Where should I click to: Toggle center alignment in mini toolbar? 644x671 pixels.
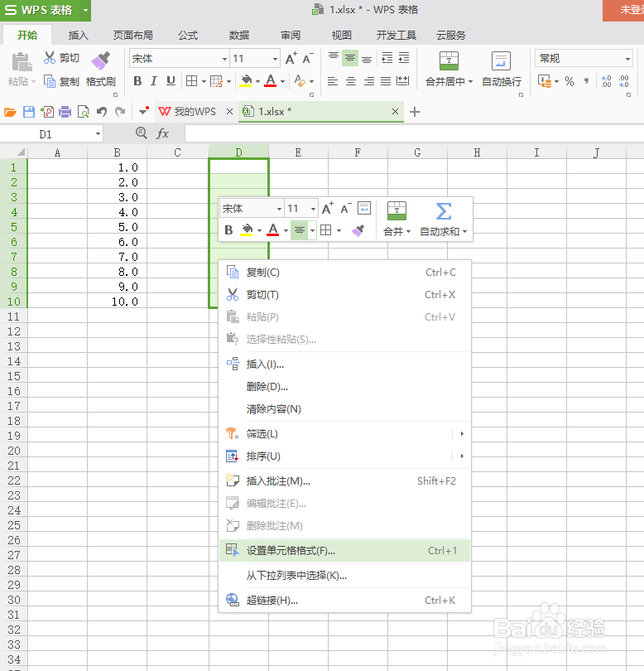(x=300, y=230)
